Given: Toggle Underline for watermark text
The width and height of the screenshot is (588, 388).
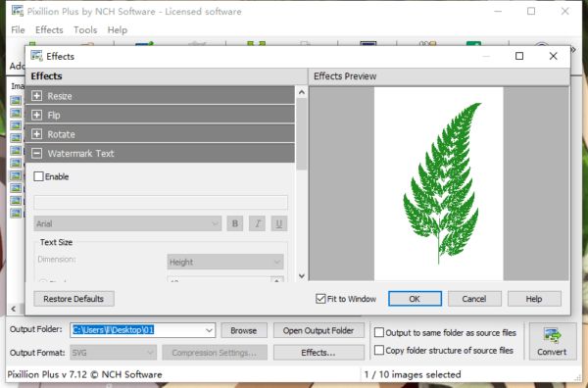Looking at the screenshot, I should point(279,223).
